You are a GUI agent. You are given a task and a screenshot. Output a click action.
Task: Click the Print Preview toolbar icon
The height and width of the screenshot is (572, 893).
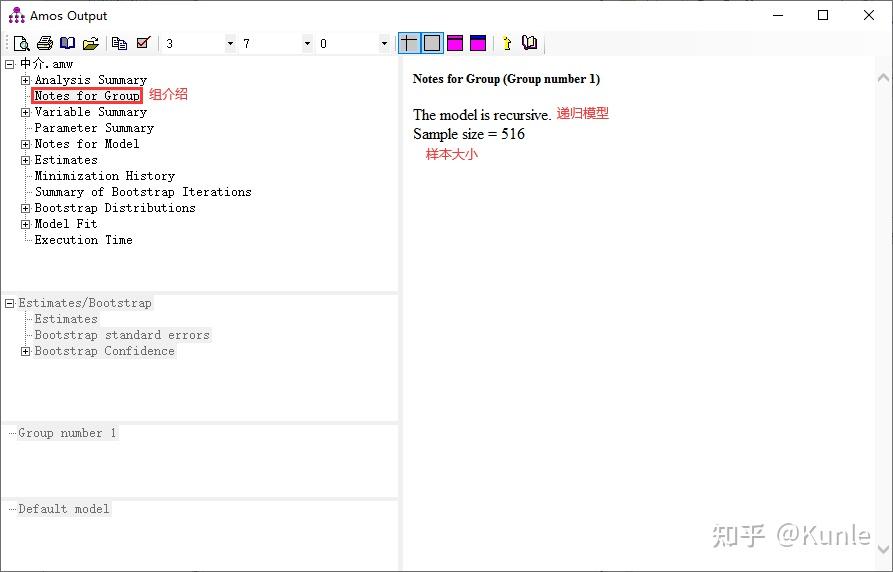(21, 43)
